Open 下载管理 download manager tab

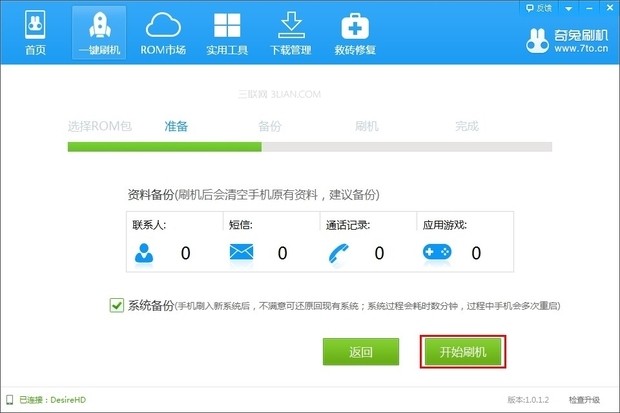[x=291, y=33]
